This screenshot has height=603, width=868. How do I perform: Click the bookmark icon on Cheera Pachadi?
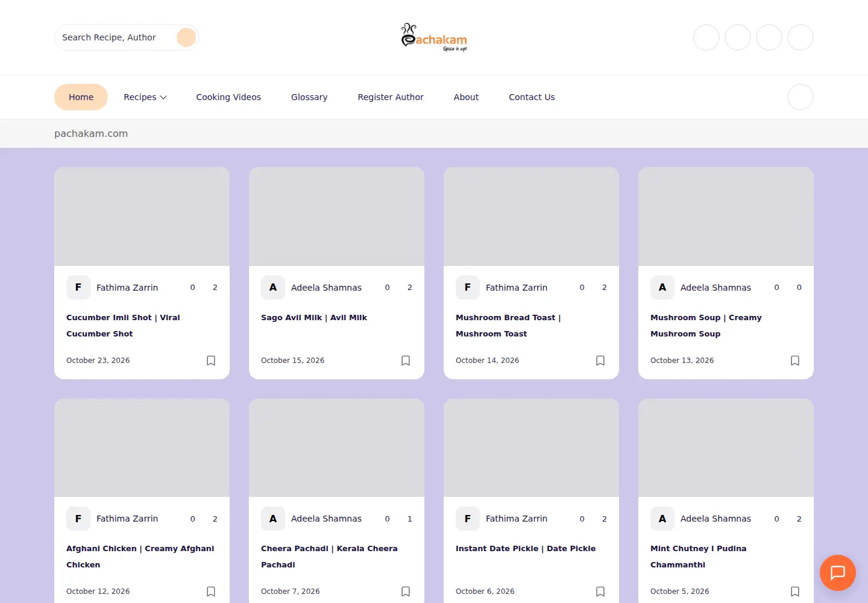(406, 592)
